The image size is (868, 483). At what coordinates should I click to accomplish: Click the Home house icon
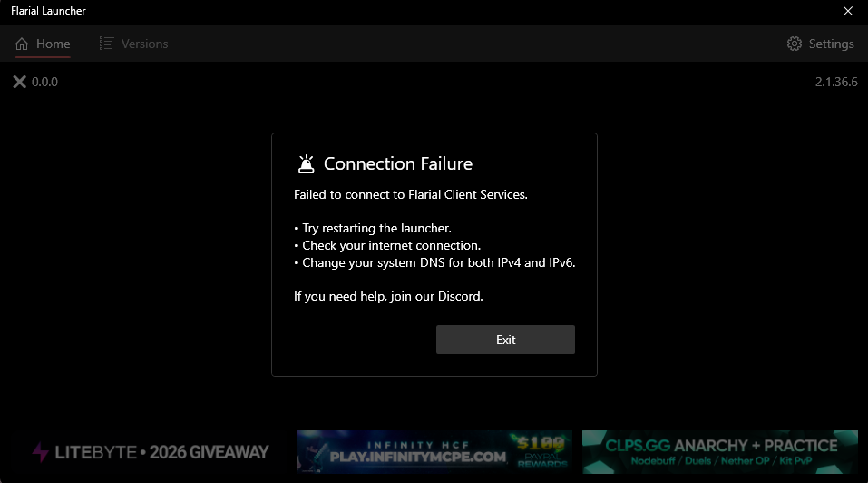pyautogui.click(x=22, y=44)
